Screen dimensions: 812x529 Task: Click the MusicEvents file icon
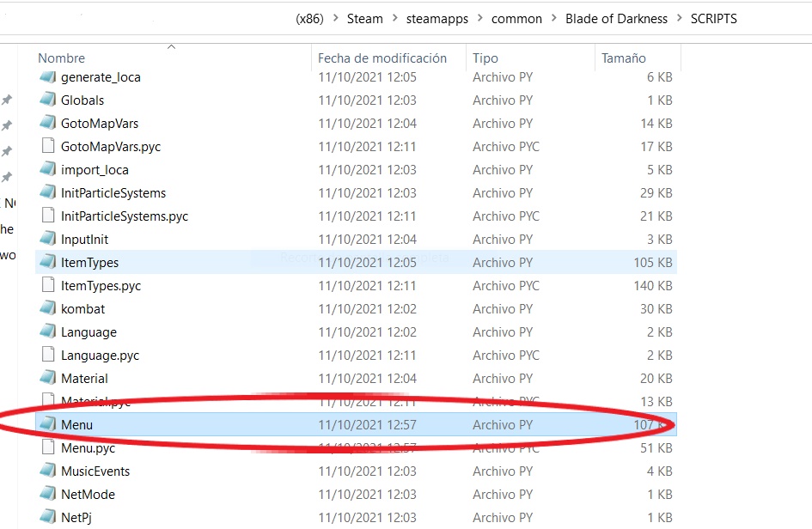tap(47, 471)
